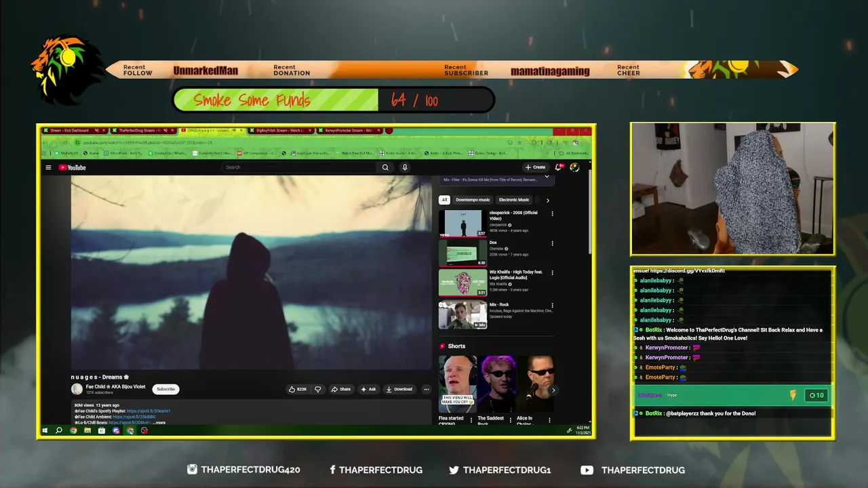868x488 pixels.
Task: Open the MyKelly US bookmark
Action: (x=68, y=153)
